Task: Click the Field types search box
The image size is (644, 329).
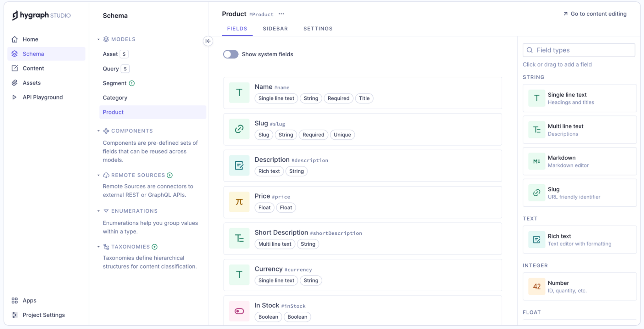Action: pyautogui.click(x=578, y=50)
